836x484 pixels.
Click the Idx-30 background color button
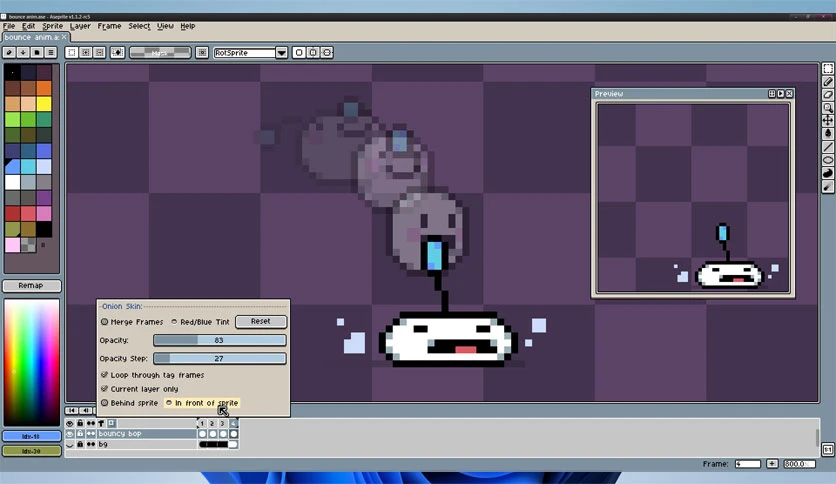point(31,451)
